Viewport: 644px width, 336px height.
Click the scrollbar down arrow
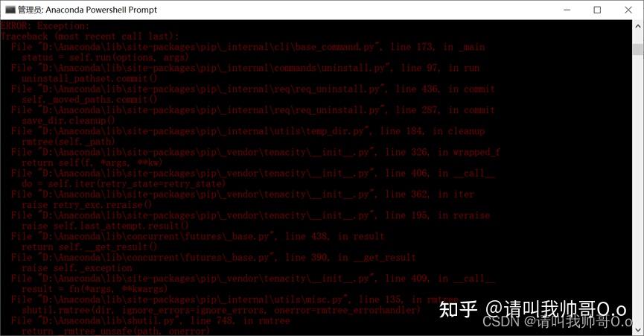638,329
